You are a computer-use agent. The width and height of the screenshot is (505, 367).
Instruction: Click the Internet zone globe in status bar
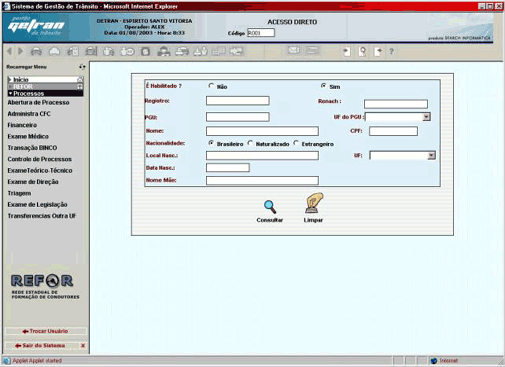[434, 361]
